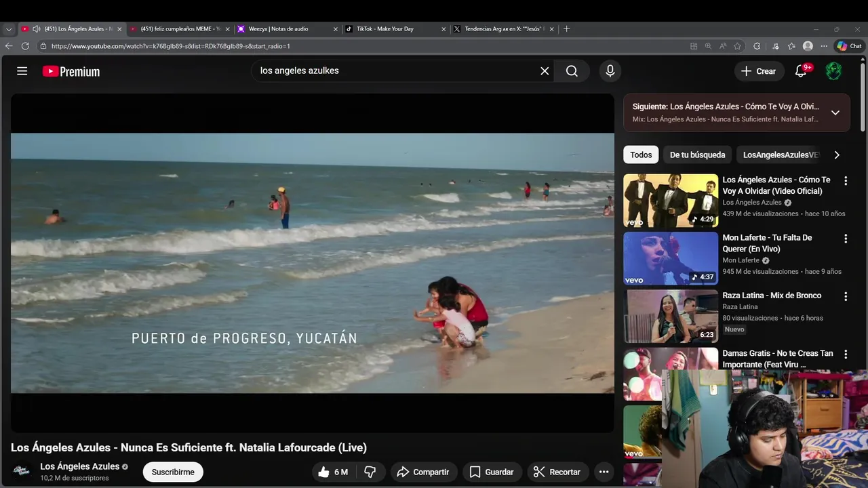Image resolution: width=868 pixels, height=488 pixels.
Task: Switch to the Weezyx Notas de audio tab
Action: 286,29
